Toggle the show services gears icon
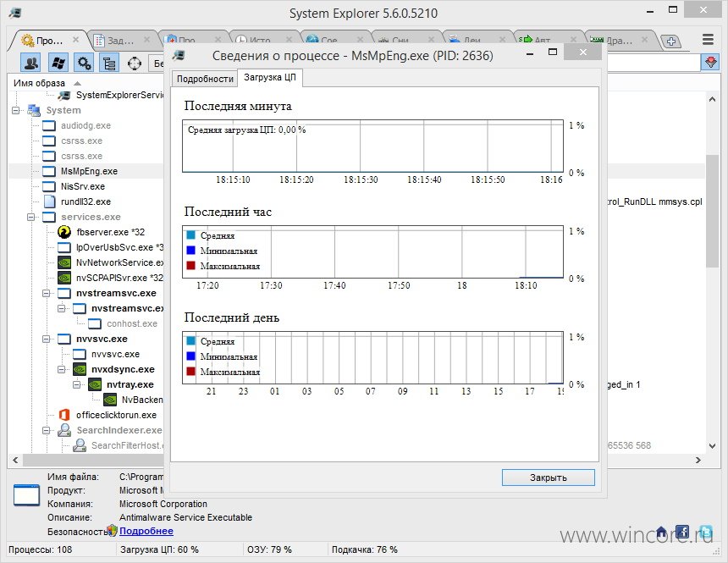This screenshot has height=563, width=728. tap(84, 63)
